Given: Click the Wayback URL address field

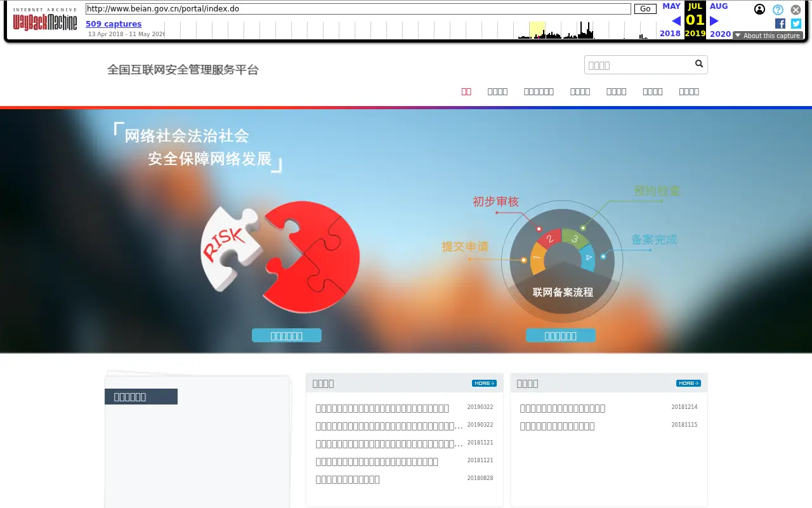Looking at the screenshot, I should tap(358, 9).
